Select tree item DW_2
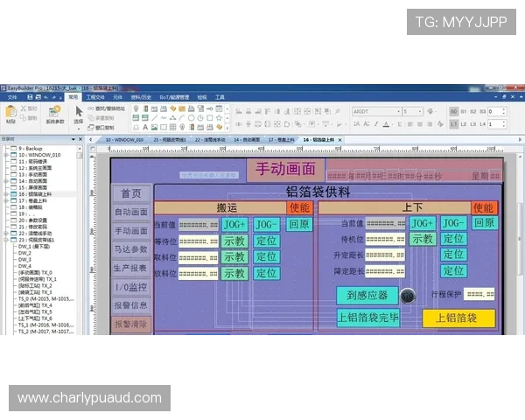 coord(24,253)
